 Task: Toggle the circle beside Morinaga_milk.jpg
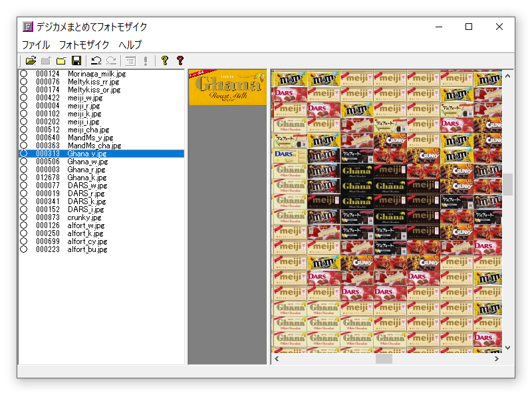[x=23, y=74]
